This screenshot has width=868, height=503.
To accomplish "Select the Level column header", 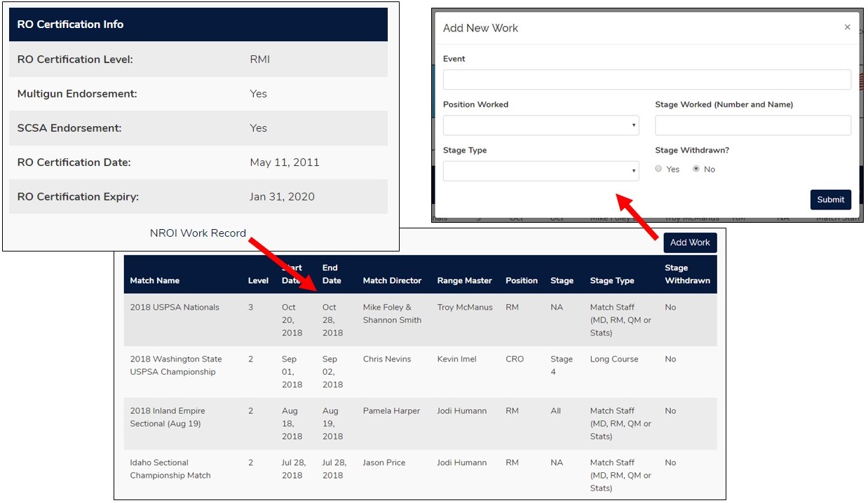I will coord(258,280).
